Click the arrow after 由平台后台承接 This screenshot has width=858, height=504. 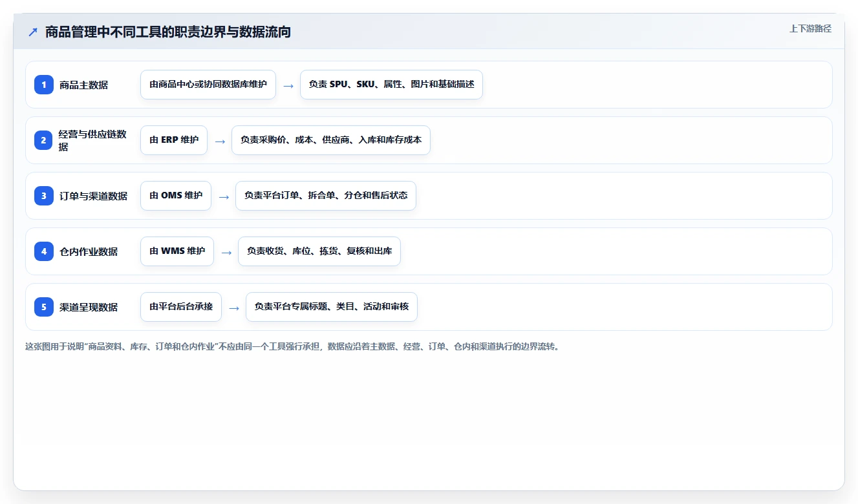[x=234, y=308]
